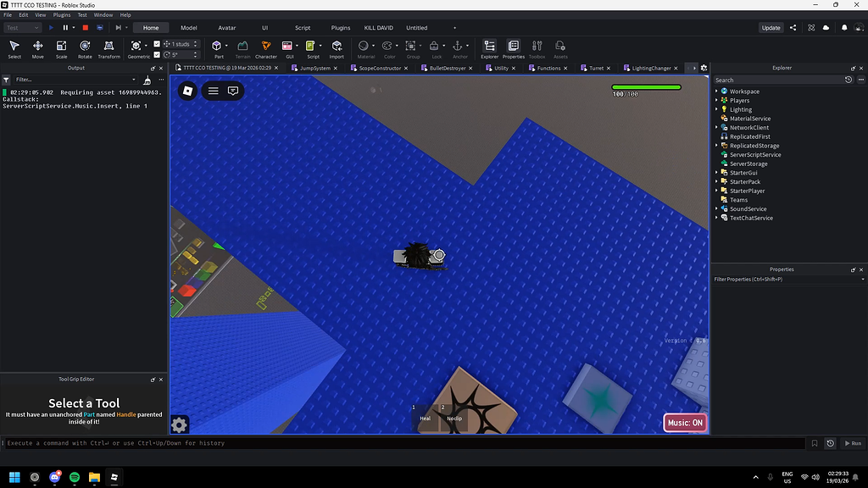Choose the Select tool

(x=14, y=48)
